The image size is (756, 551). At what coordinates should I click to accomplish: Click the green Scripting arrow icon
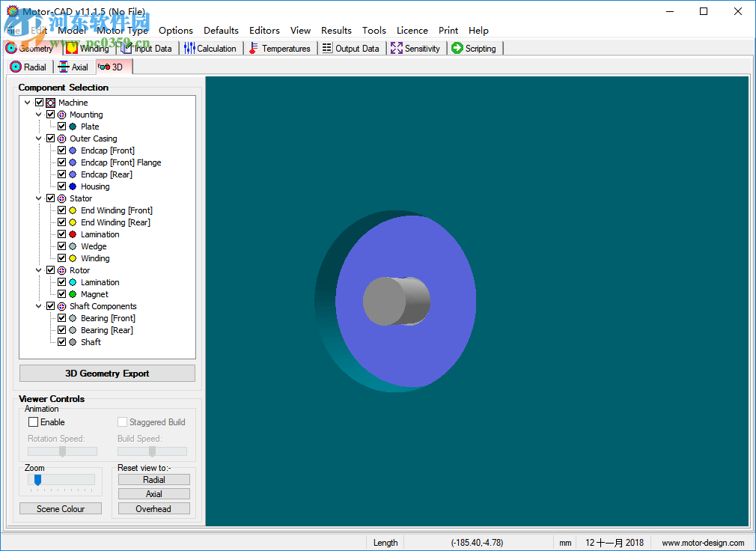(x=457, y=49)
